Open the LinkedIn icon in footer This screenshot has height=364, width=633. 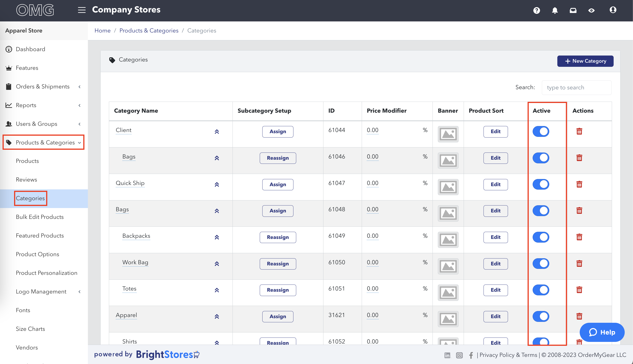point(447,355)
